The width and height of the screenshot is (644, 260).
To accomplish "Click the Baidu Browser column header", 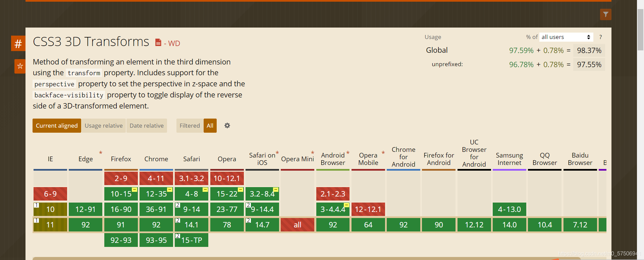I will click(580, 159).
